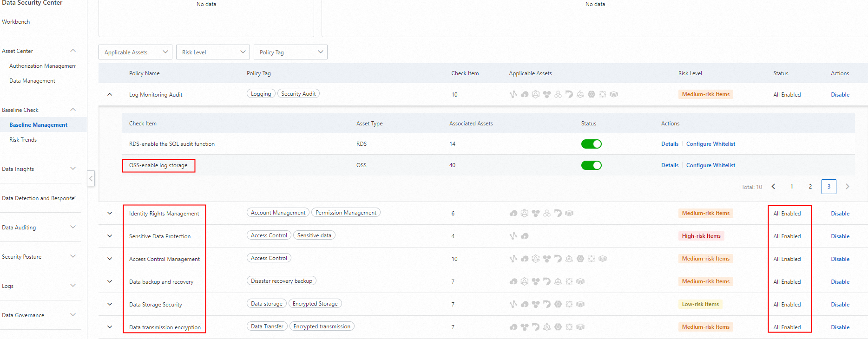Viewport: 868px width, 339px height.
Task: Open Workbench in the sidebar
Action: (16, 22)
